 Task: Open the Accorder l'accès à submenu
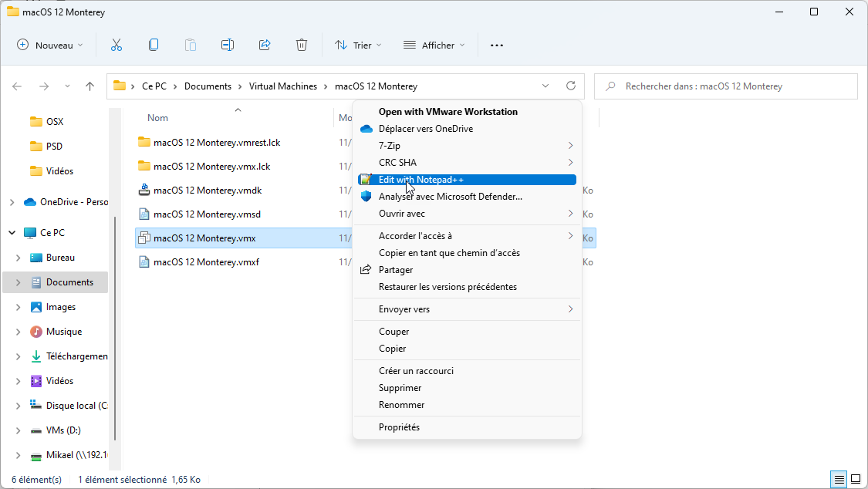pos(468,236)
